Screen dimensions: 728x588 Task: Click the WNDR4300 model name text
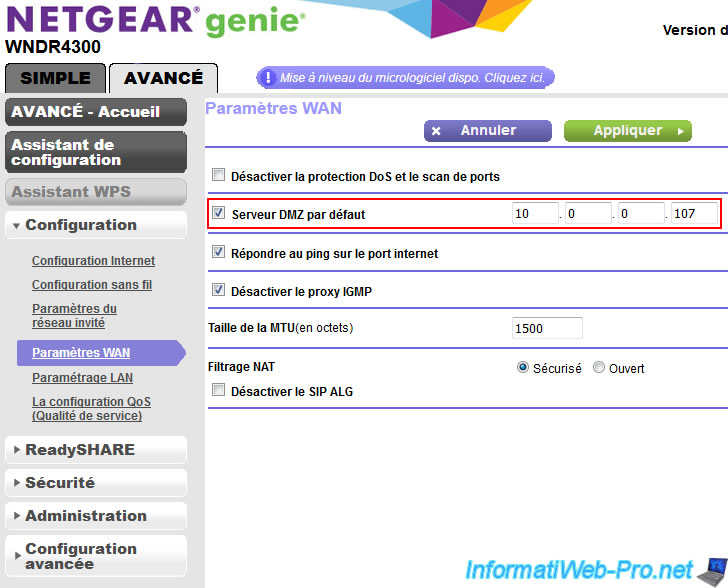tap(53, 47)
